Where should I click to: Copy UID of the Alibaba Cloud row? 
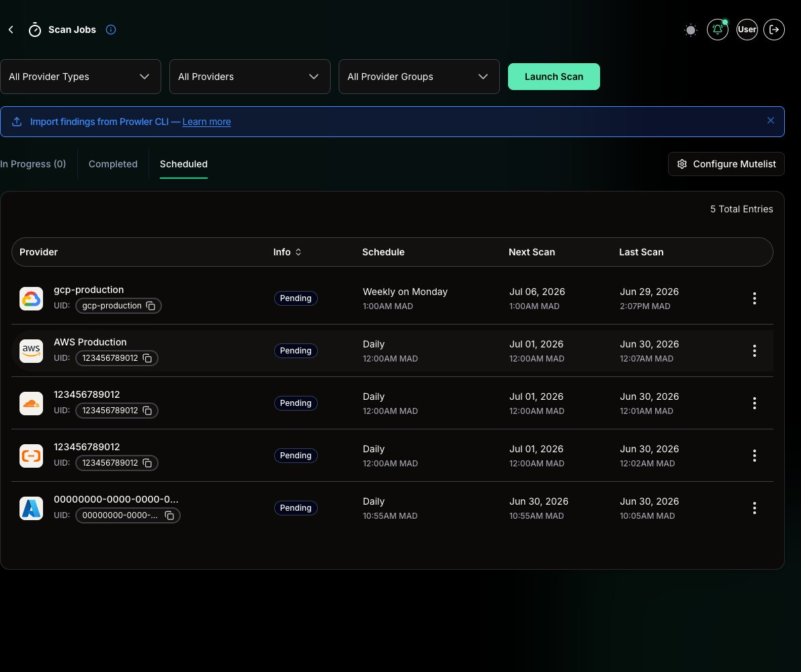(x=147, y=463)
